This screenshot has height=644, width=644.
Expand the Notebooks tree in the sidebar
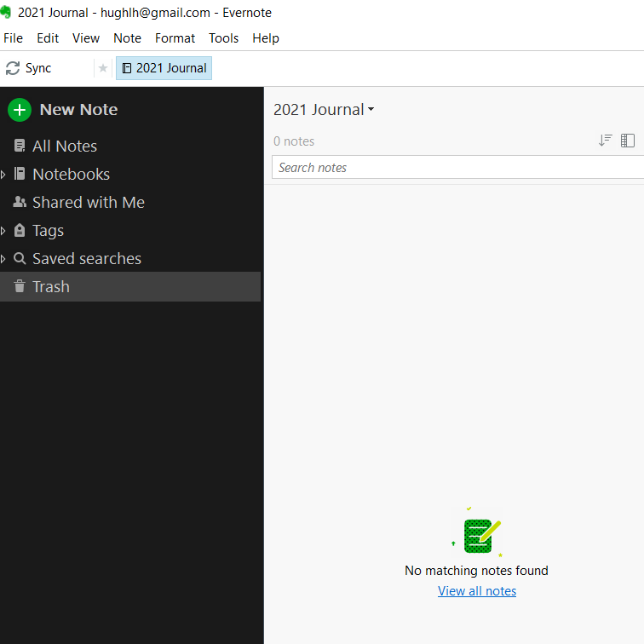pyautogui.click(x=4, y=175)
